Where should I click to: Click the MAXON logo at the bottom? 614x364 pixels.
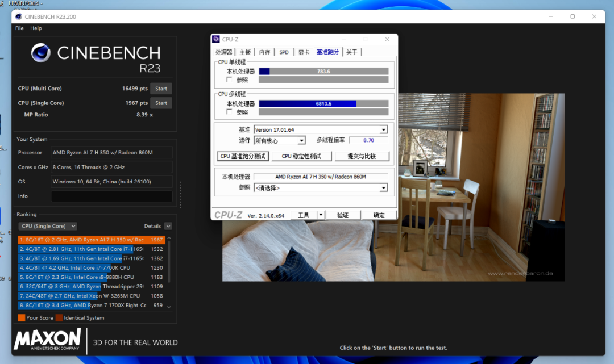(x=47, y=339)
